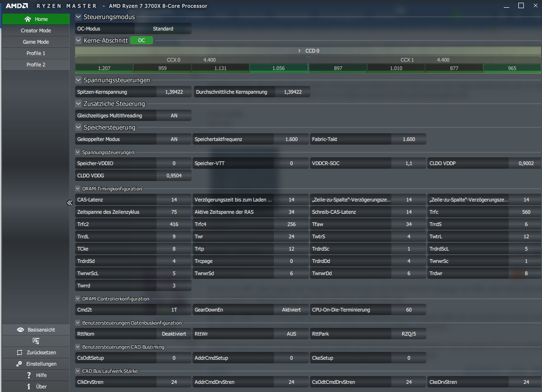Screen dimensions: 542x392
Task: Click Trfc4 value 256
Action: pyautogui.click(x=291, y=224)
